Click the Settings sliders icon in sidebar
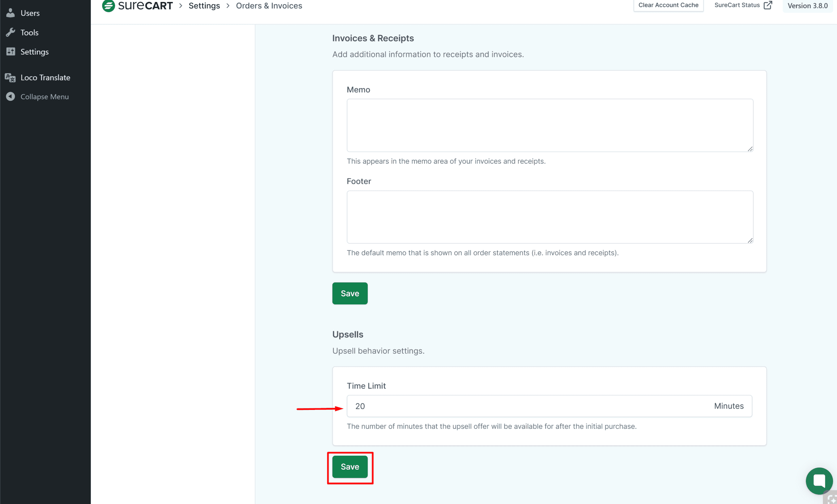 (10, 52)
